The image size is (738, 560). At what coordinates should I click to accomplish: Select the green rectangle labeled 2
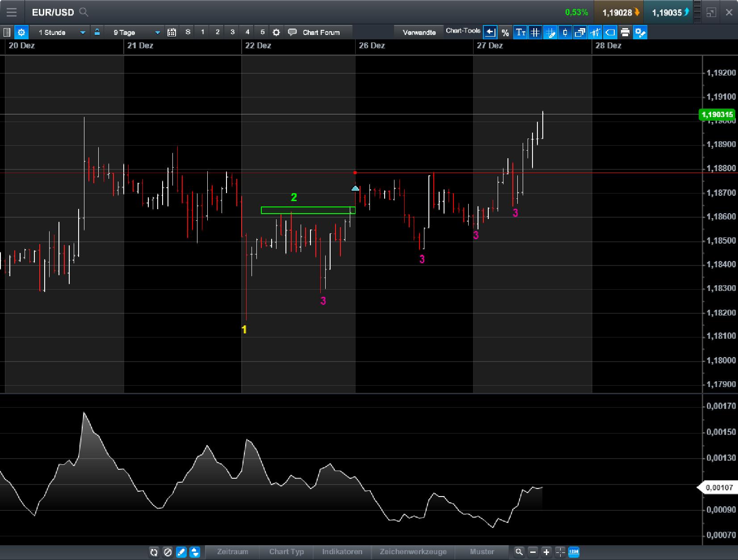tap(308, 210)
